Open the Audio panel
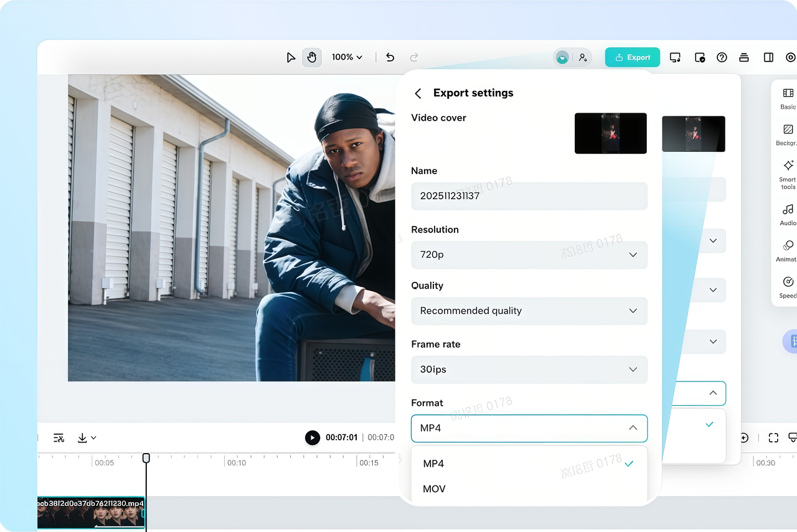 tap(787, 212)
